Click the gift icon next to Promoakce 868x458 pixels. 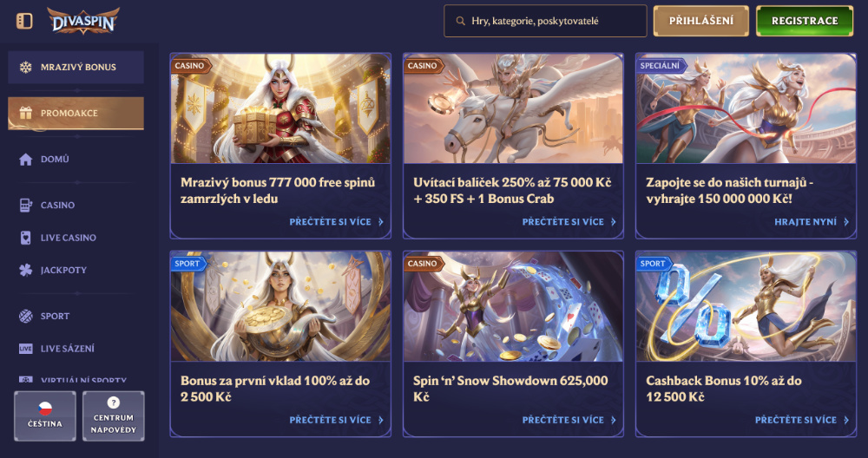tap(25, 113)
